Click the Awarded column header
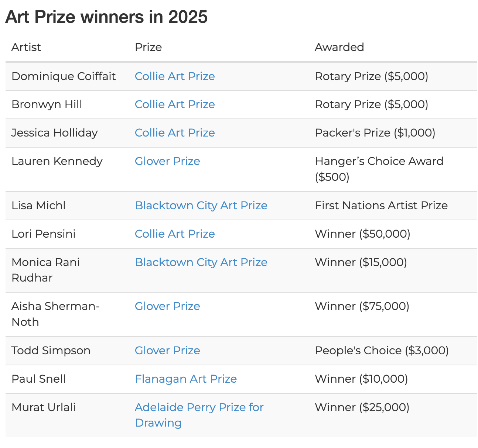478x448 pixels. [339, 47]
